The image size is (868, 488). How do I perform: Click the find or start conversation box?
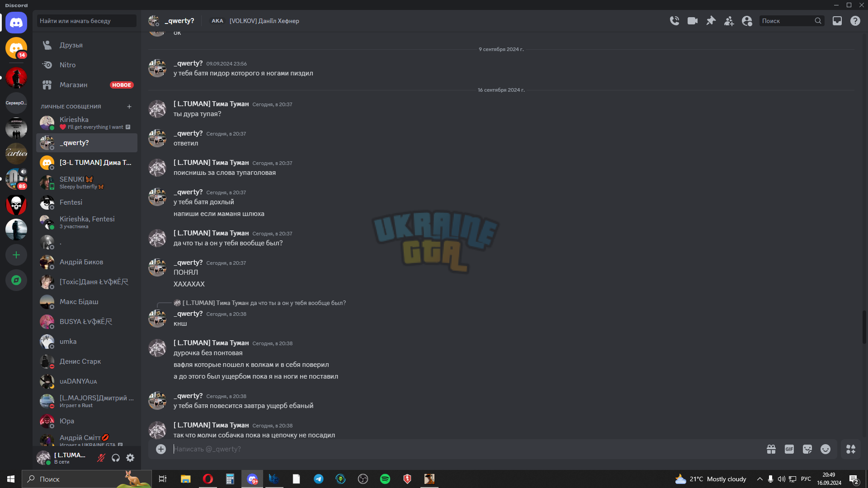coord(87,21)
